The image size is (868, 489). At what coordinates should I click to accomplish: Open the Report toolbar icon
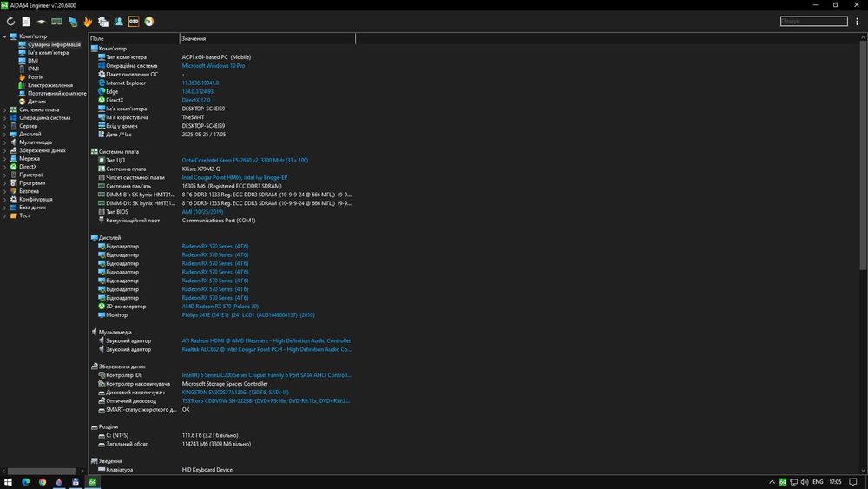pyautogui.click(x=26, y=22)
